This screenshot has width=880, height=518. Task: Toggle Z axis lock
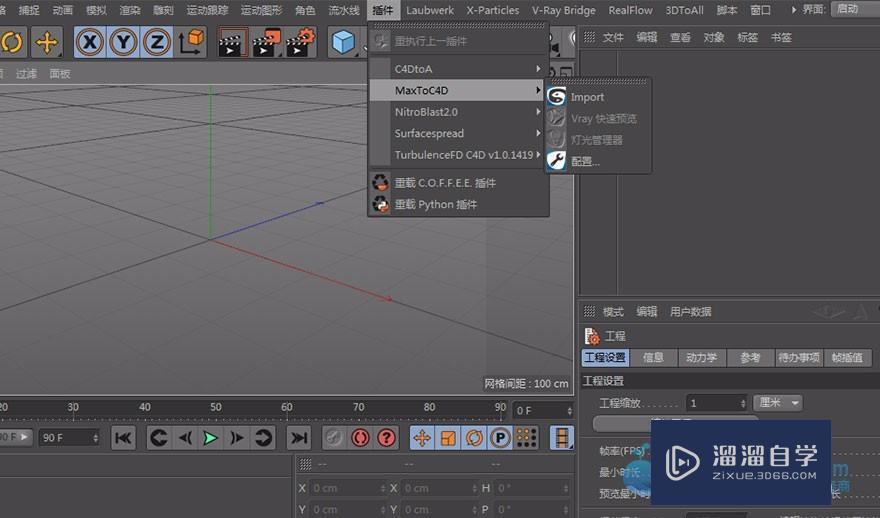click(x=157, y=42)
